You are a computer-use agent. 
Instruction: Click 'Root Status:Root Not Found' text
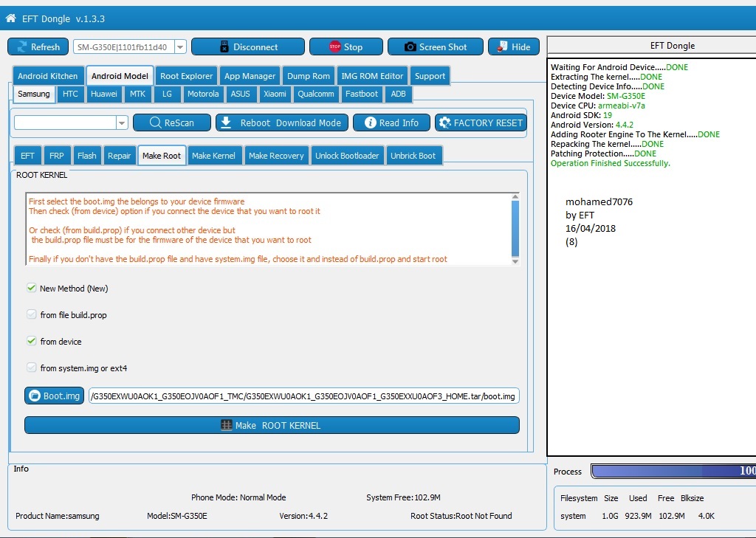(x=461, y=516)
